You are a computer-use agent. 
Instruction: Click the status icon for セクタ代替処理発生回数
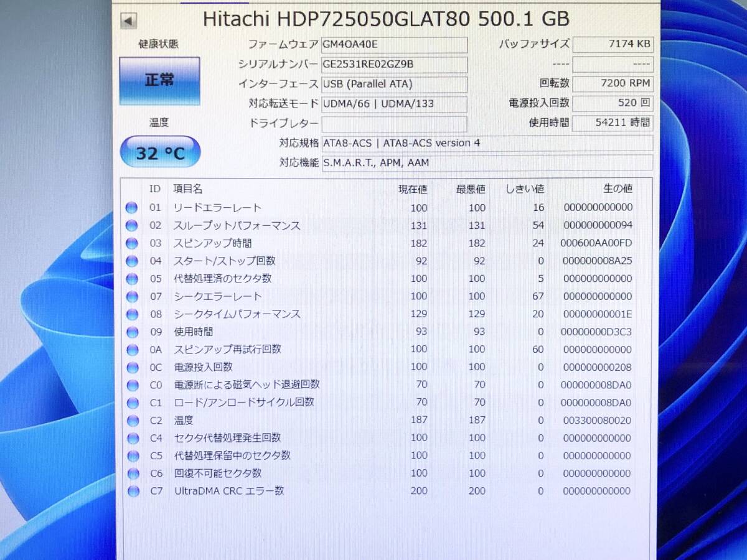(132, 438)
